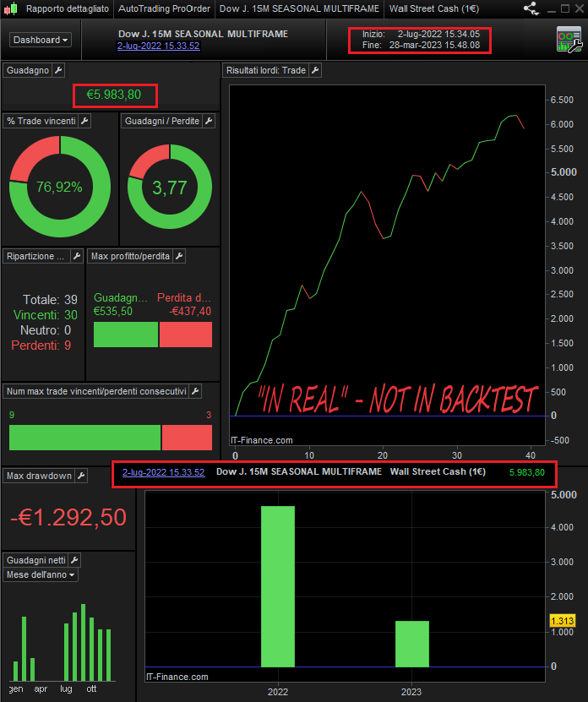Click the €5.983,80 gain value
The width and height of the screenshot is (588, 702).
[114, 95]
